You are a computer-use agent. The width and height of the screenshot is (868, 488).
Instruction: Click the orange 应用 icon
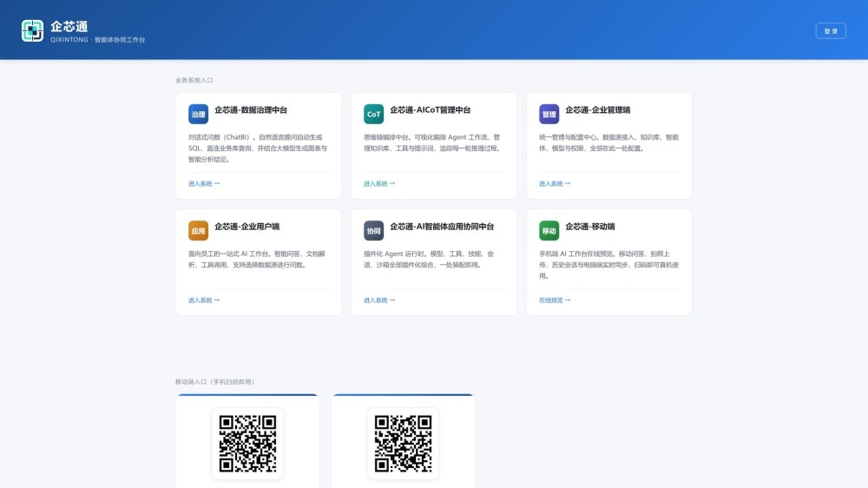pos(198,230)
